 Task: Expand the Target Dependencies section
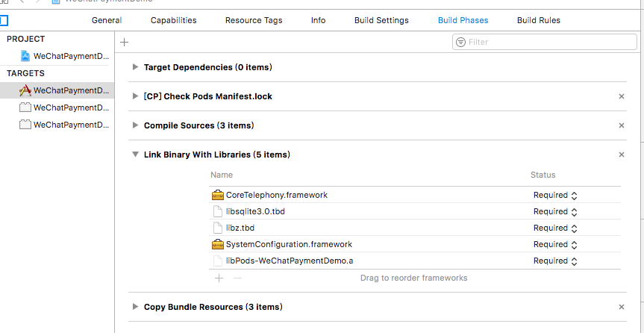[135, 67]
